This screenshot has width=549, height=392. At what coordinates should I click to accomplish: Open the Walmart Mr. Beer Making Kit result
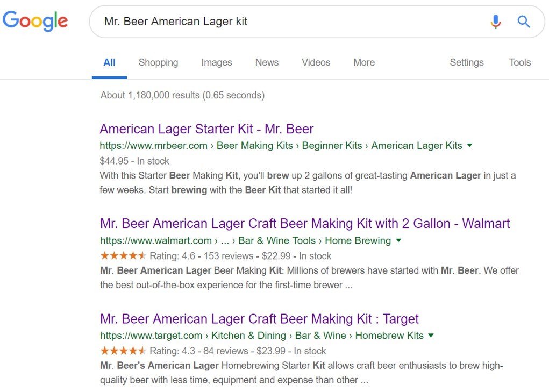coord(305,223)
